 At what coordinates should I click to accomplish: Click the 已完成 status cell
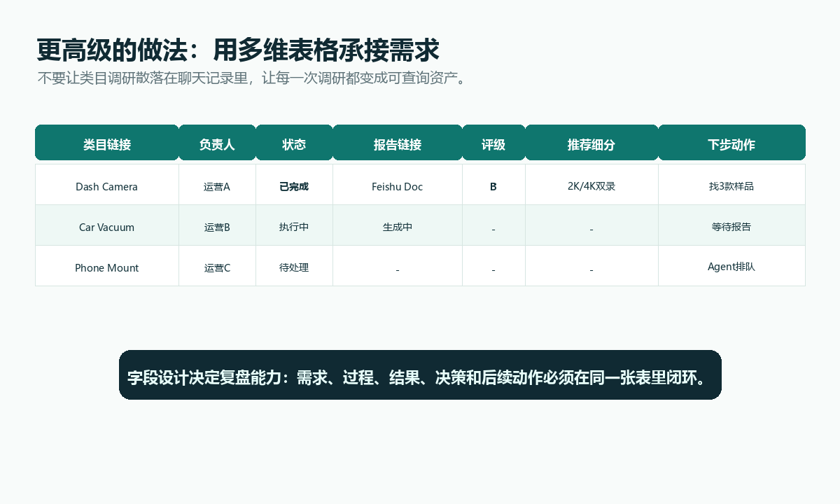tap(294, 185)
